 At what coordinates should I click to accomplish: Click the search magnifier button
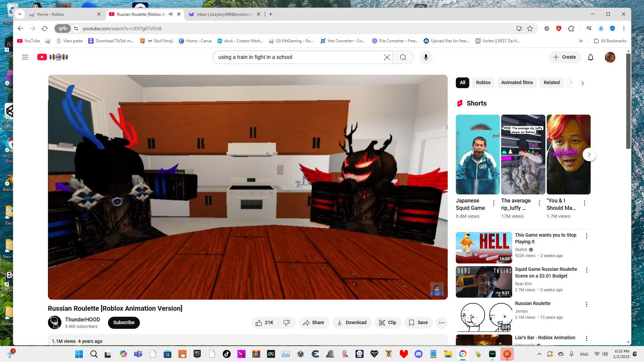click(403, 57)
